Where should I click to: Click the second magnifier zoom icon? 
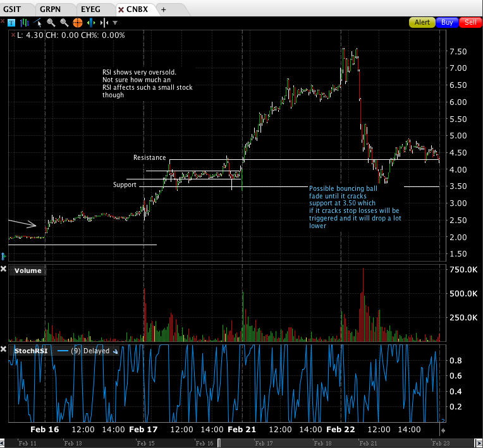(x=64, y=23)
